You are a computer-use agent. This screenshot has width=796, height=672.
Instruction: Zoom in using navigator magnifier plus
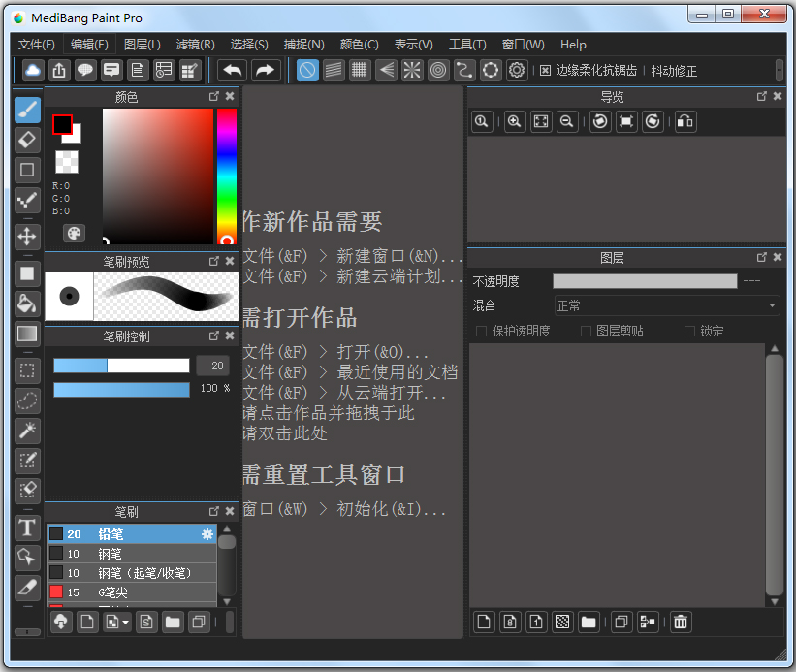(514, 121)
